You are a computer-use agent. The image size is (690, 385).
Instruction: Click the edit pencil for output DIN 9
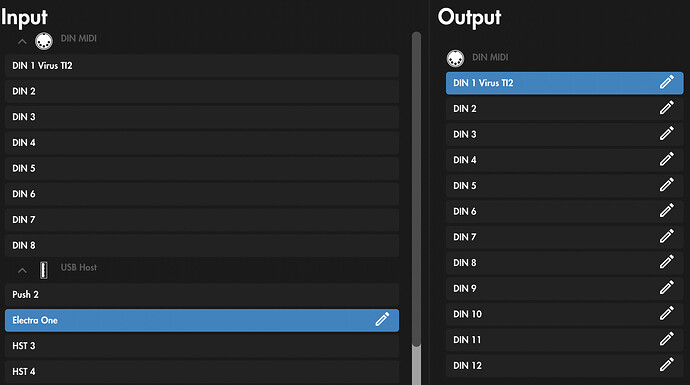(666, 288)
